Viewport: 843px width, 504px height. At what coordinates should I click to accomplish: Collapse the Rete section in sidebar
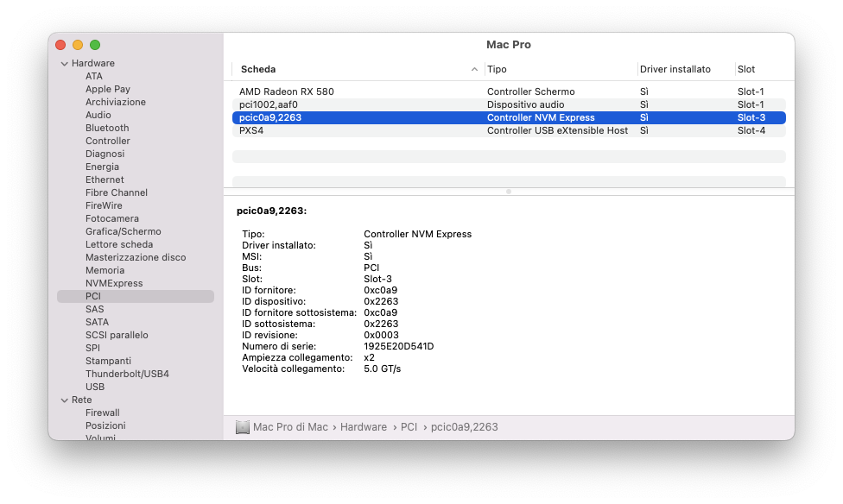(65, 400)
